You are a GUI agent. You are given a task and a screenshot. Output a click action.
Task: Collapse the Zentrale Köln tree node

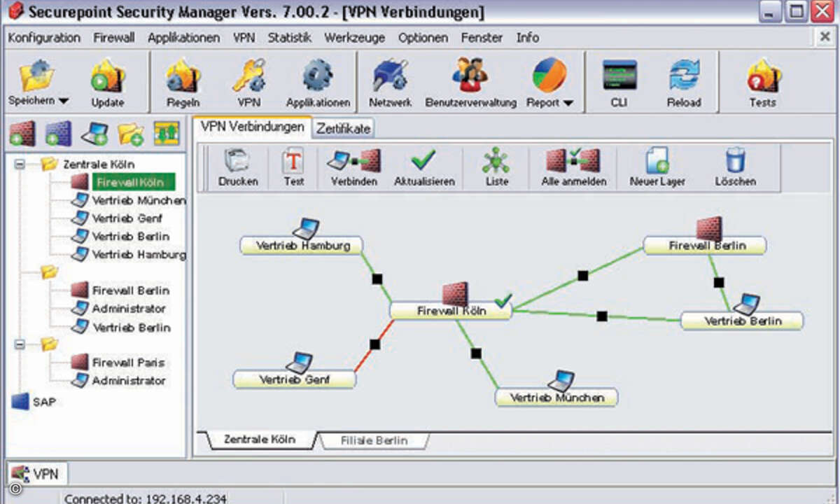point(20,164)
